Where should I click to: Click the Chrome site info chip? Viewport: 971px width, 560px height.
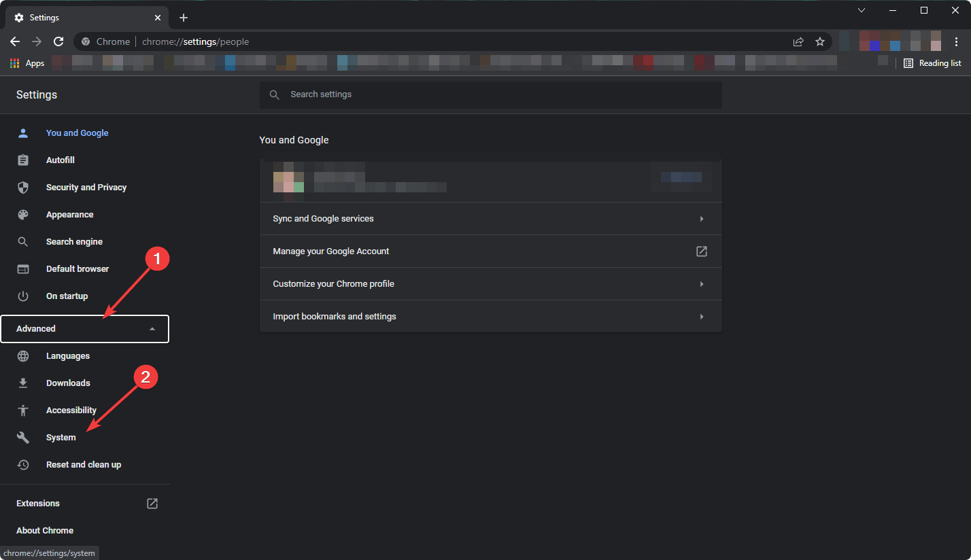(105, 41)
